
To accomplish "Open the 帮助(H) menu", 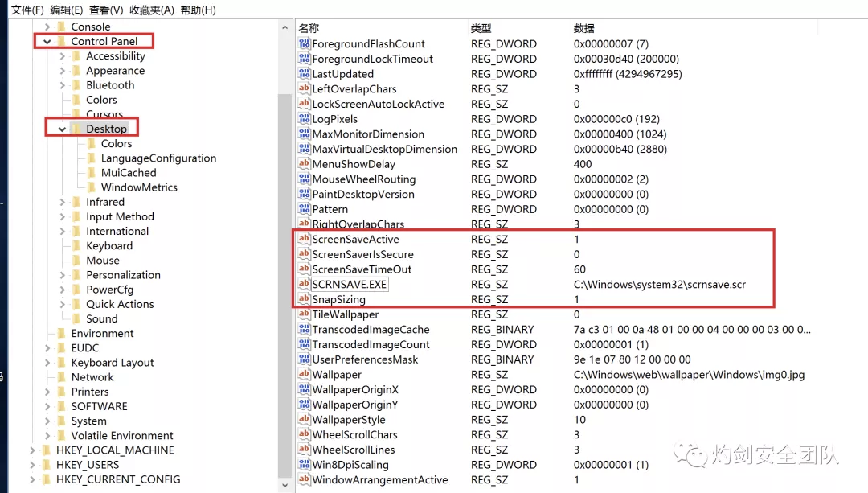I will 199,10.
